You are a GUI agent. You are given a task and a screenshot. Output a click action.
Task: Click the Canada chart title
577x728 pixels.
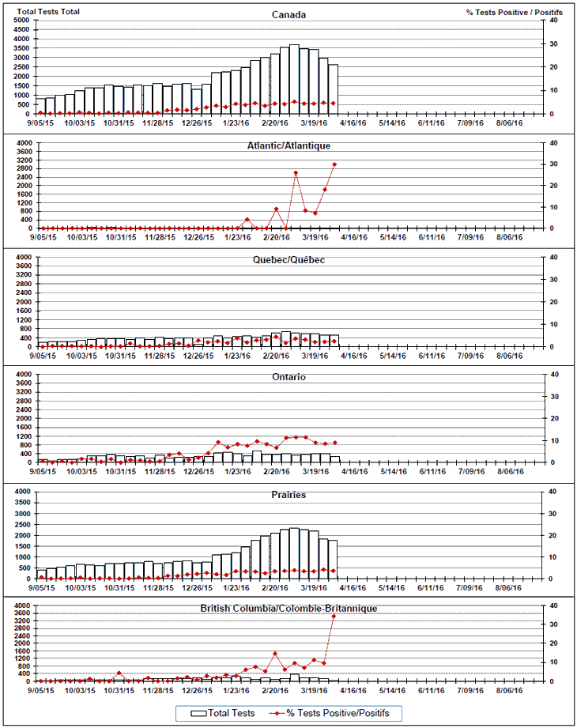click(x=289, y=14)
